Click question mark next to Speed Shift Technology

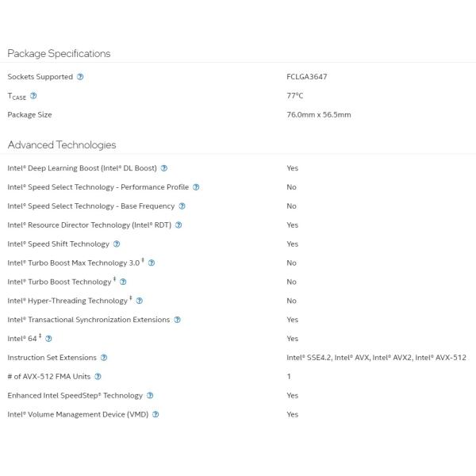pos(117,244)
